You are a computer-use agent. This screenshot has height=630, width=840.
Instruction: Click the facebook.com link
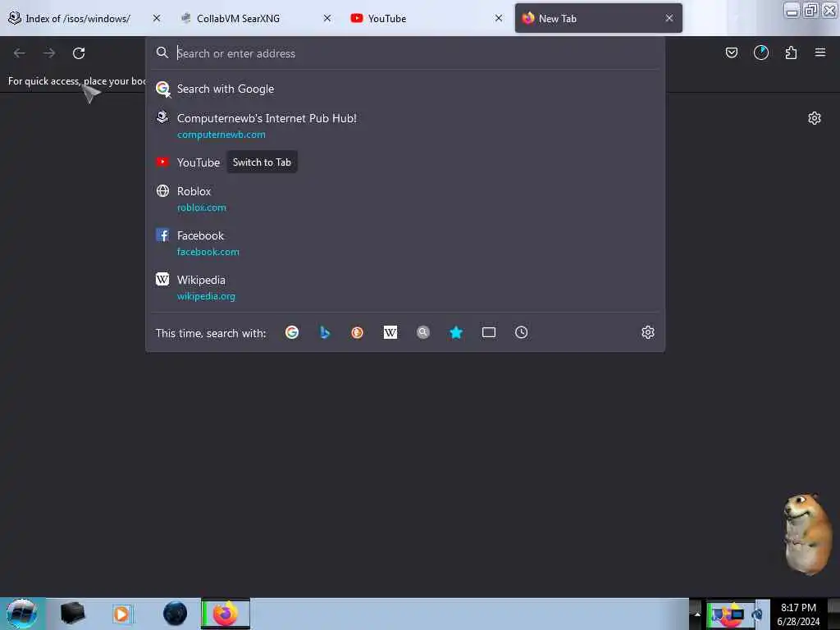click(x=208, y=252)
